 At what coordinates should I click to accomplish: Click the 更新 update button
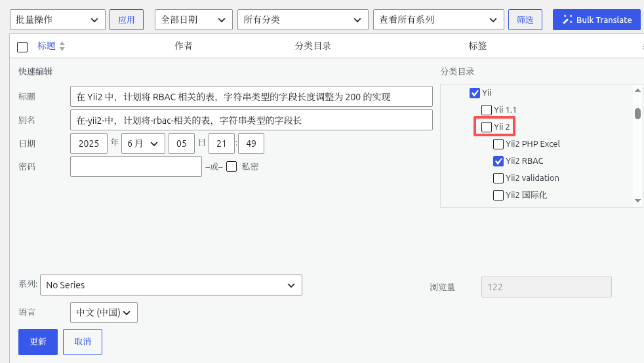(x=38, y=341)
